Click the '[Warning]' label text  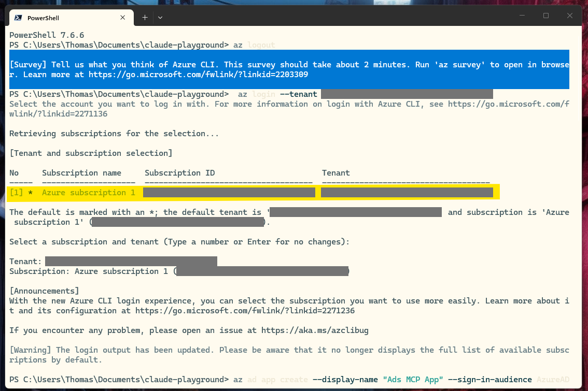[x=30, y=350]
